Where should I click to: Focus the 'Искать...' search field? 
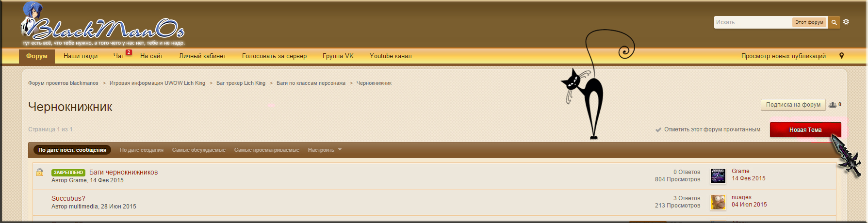point(752,22)
